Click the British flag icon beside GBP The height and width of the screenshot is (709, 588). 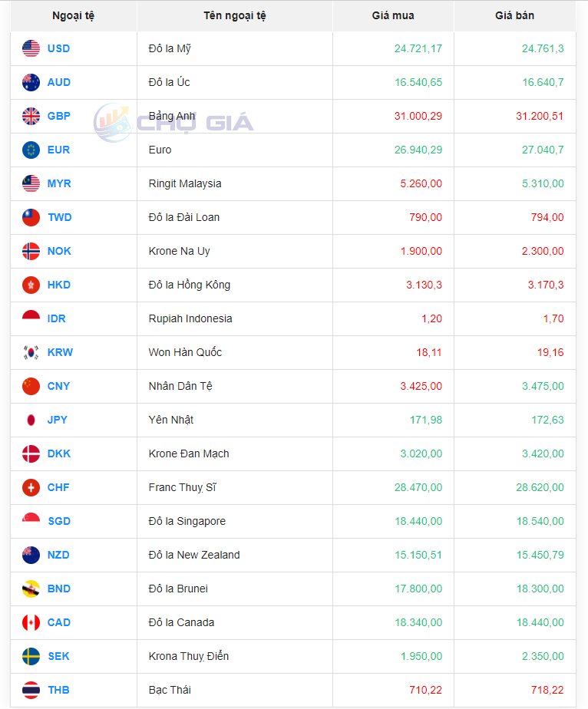(31, 116)
